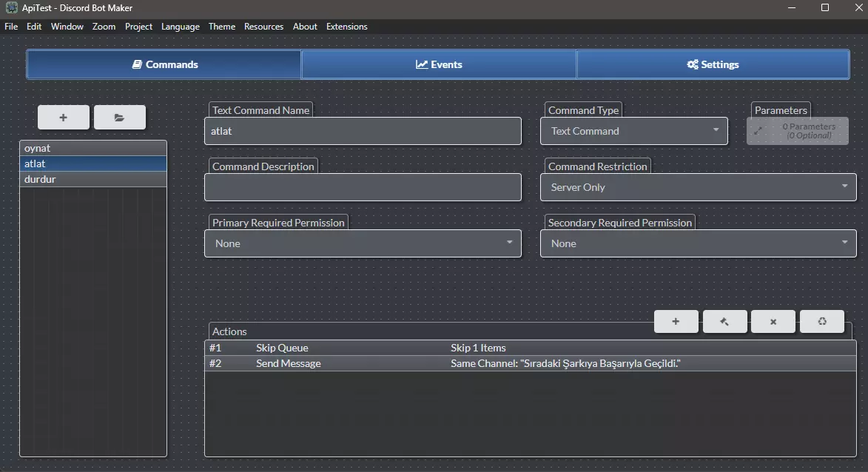Click the add new command plus button
The width and height of the screenshot is (868, 472).
[64, 118]
